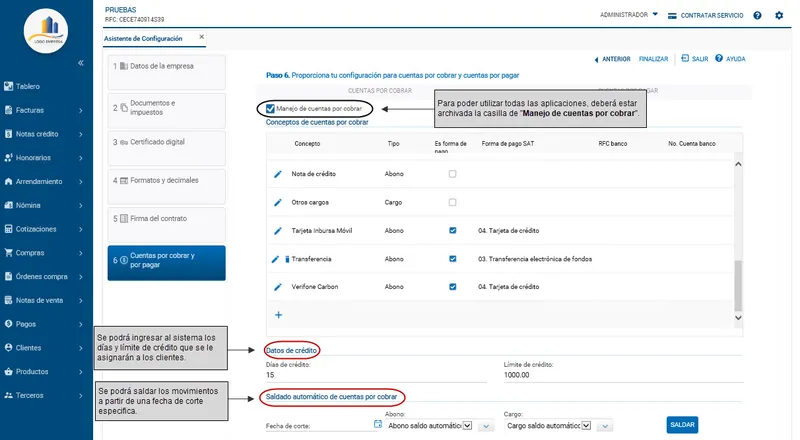Screen dimensions: 800x440
Task: Click the Nómina sidebar icon
Action: 8,205
